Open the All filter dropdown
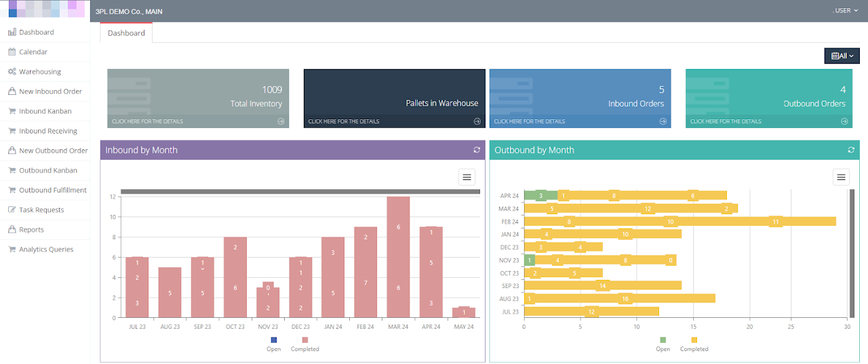The height and width of the screenshot is (364, 868). pos(842,56)
